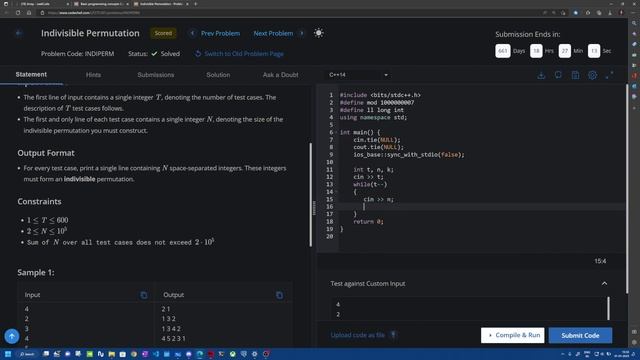Open the Hints tab
The height and width of the screenshot is (360, 640).
click(93, 75)
